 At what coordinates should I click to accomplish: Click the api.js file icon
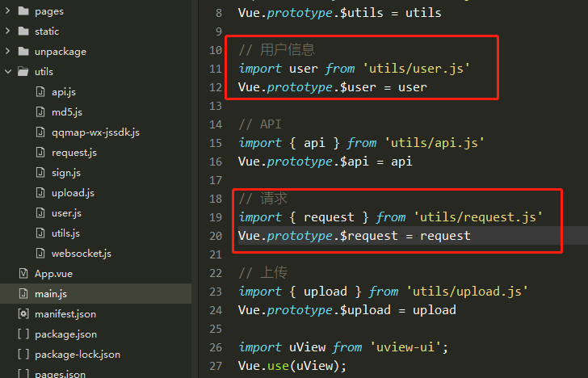coord(40,91)
